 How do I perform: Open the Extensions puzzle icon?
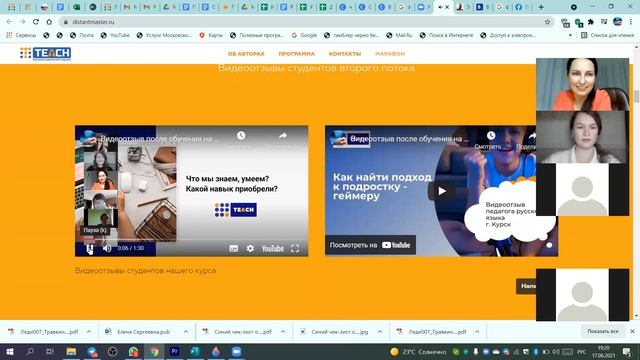(x=591, y=22)
